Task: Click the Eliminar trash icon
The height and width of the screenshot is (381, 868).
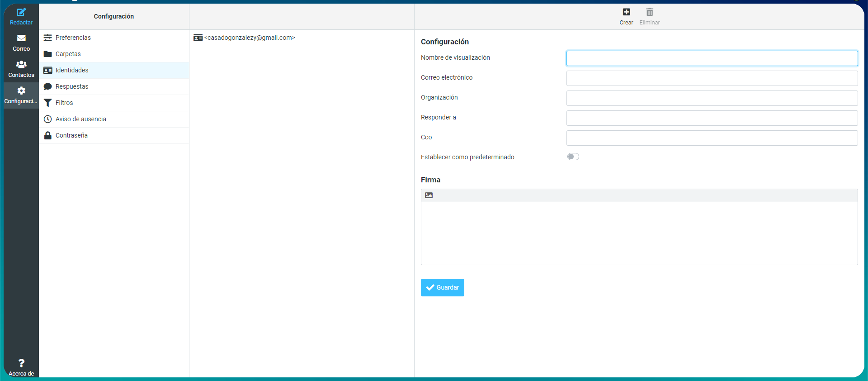Action: pyautogui.click(x=650, y=12)
